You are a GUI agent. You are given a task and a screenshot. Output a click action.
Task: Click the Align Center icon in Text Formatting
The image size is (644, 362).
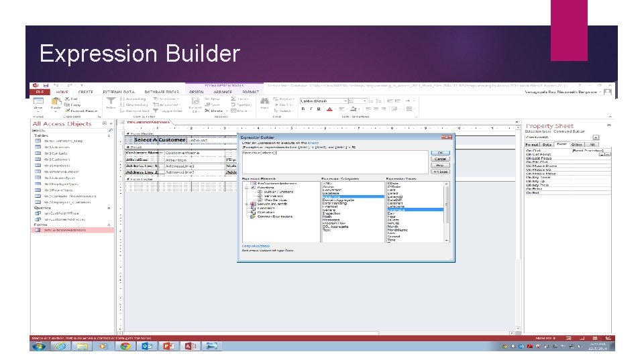click(x=376, y=109)
